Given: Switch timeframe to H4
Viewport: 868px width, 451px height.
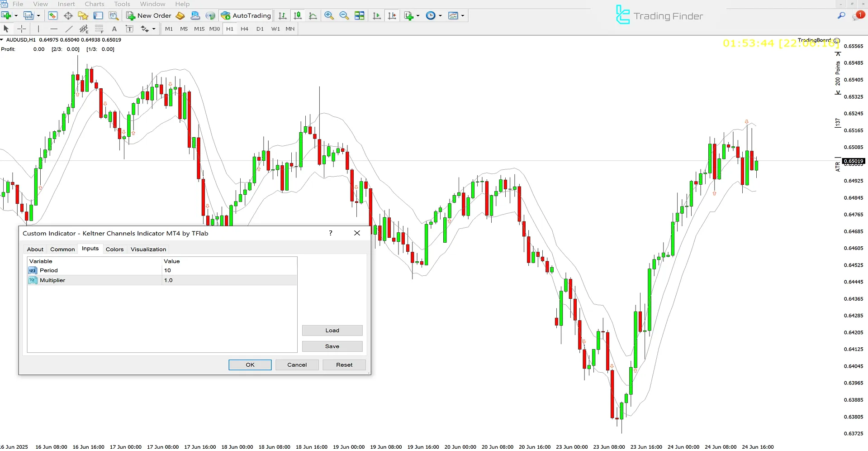Looking at the screenshot, I should (x=245, y=29).
